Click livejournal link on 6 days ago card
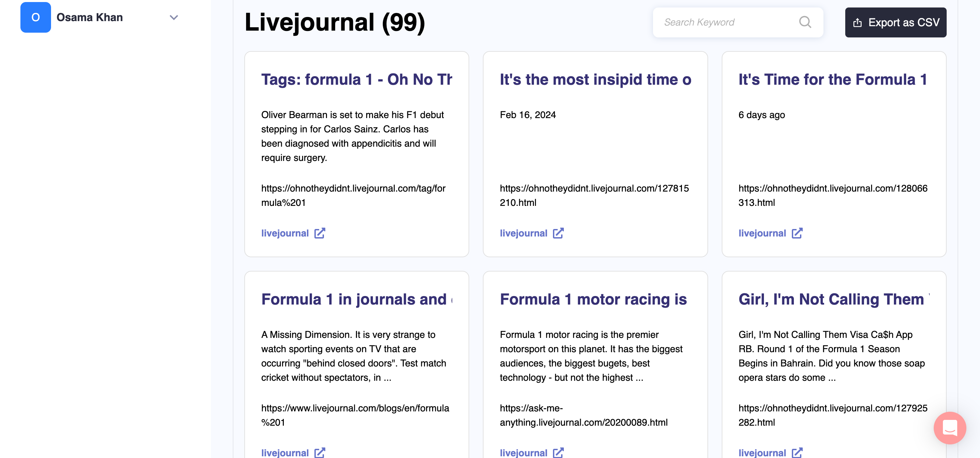980x458 pixels. coord(762,233)
